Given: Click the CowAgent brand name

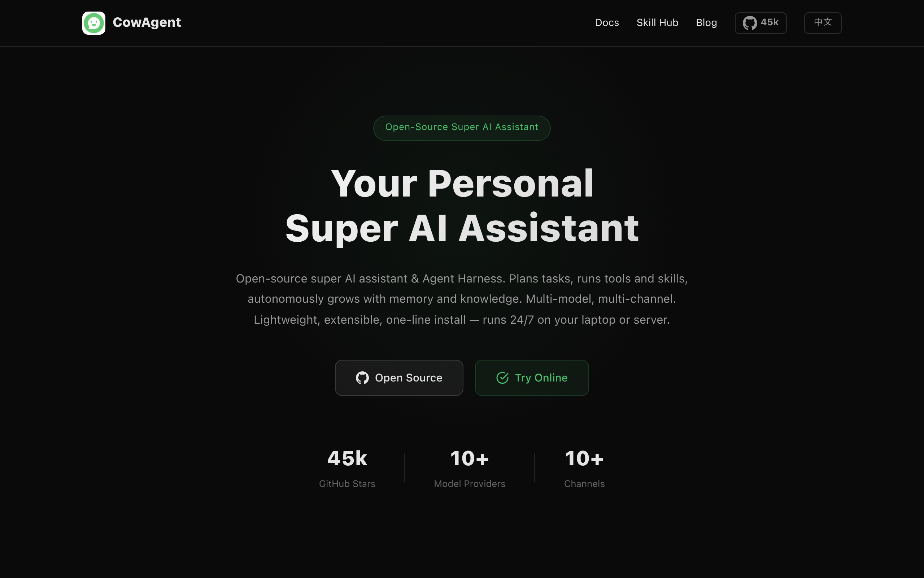Looking at the screenshot, I should (x=147, y=22).
